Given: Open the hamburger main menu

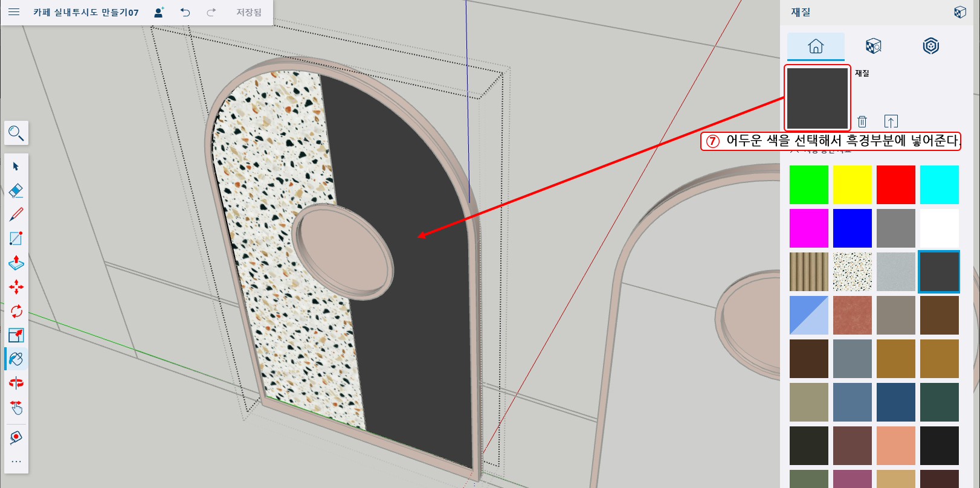Looking at the screenshot, I should pyautogui.click(x=14, y=12).
